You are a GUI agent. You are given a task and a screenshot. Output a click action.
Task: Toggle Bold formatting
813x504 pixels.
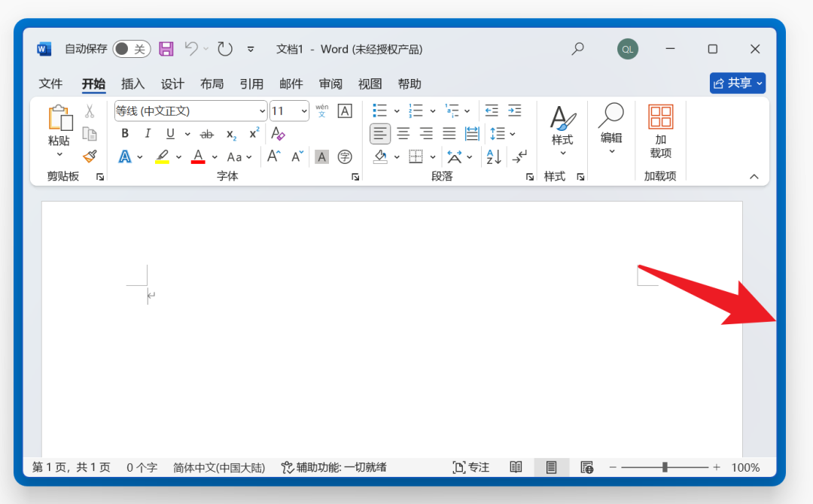125,134
